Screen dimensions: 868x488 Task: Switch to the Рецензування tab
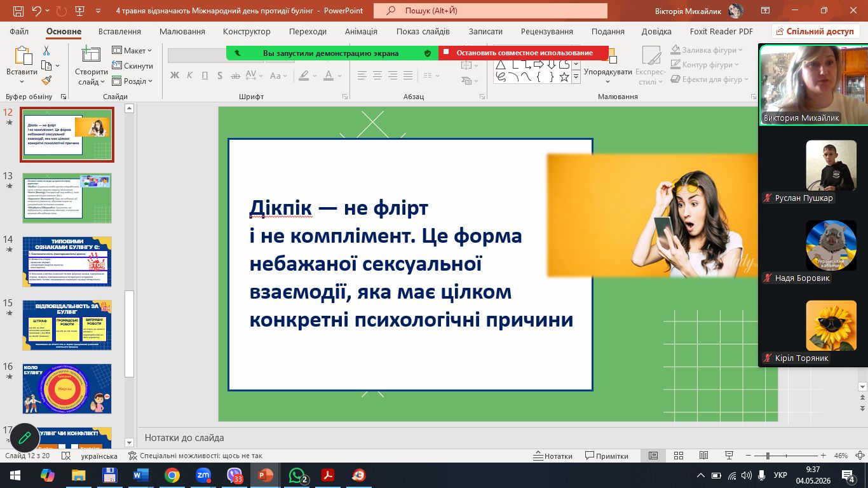tap(547, 32)
